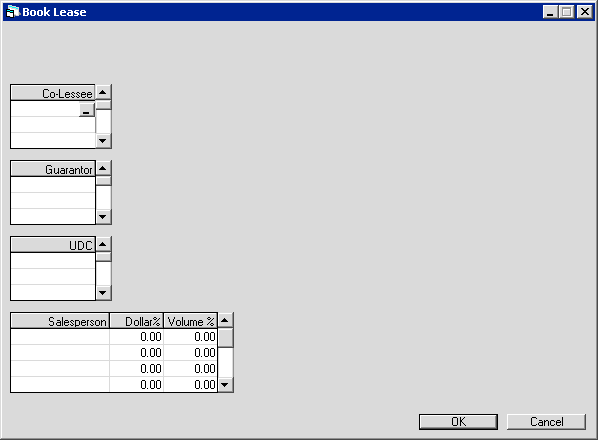The height and width of the screenshot is (440, 598).
Task: Click UDC grid scroll up arrow
Action: click(103, 244)
